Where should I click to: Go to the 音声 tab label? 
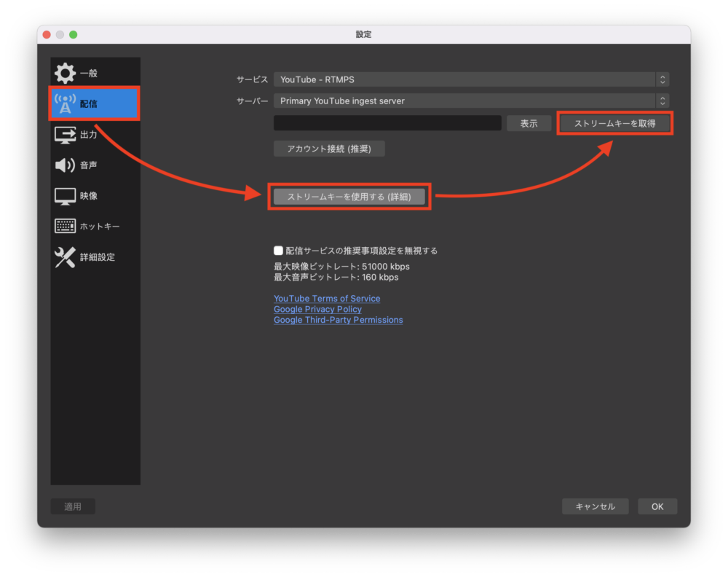point(89,165)
